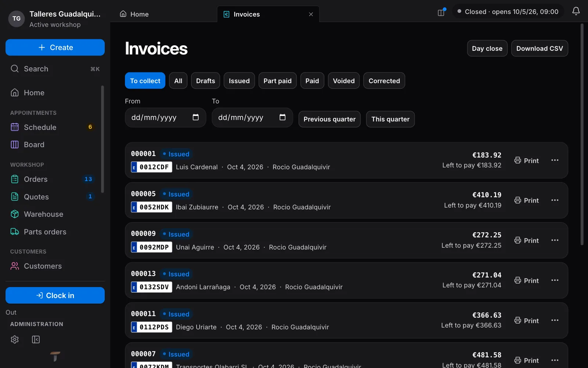Print invoice 000001

pos(527,160)
